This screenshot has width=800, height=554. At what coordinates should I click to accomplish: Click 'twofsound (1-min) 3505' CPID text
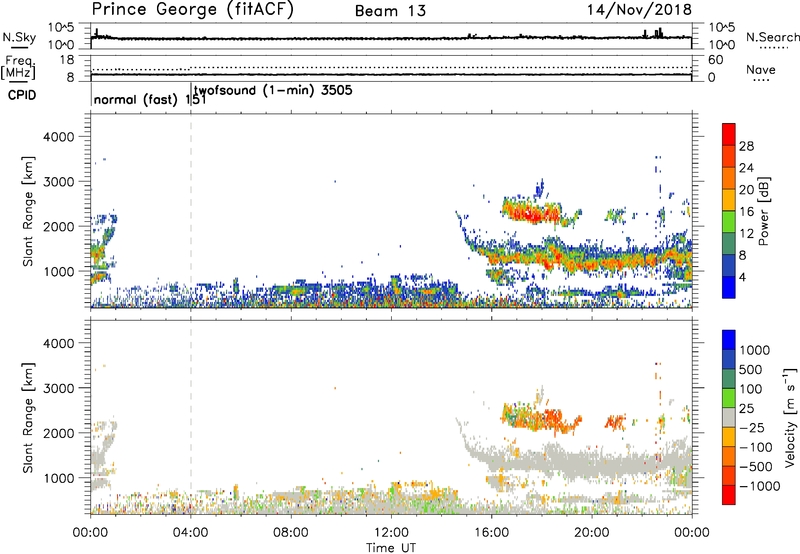pyautogui.click(x=273, y=91)
